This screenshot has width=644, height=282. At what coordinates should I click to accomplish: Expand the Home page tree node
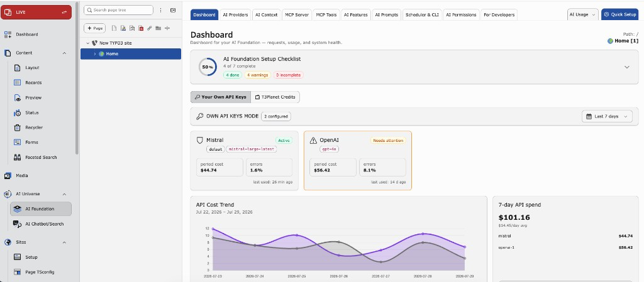tap(95, 53)
